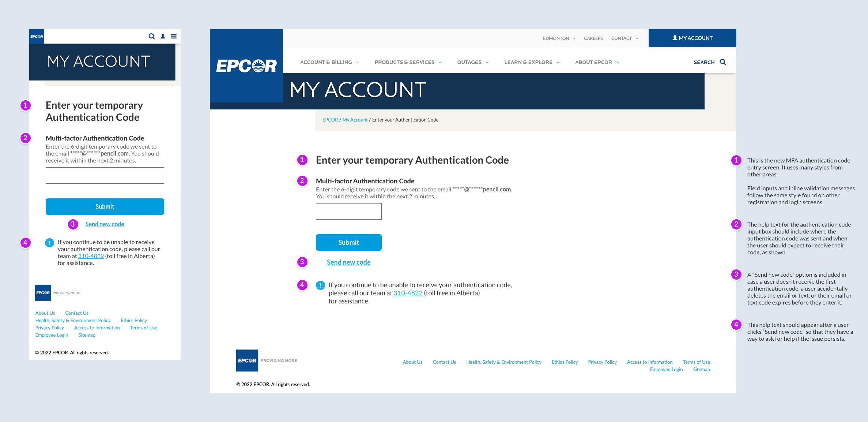868x422 pixels.
Task: Open Health, Safety & Environment Policy desktop footer link
Action: [504, 362]
